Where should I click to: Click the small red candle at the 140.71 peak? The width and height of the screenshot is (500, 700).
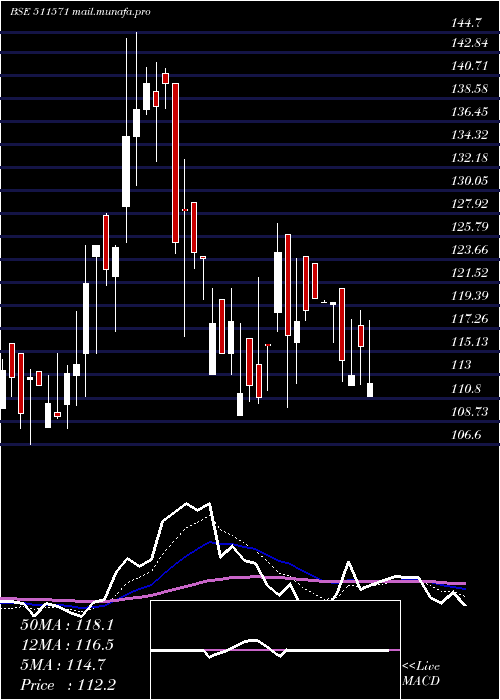pyautogui.click(x=166, y=78)
